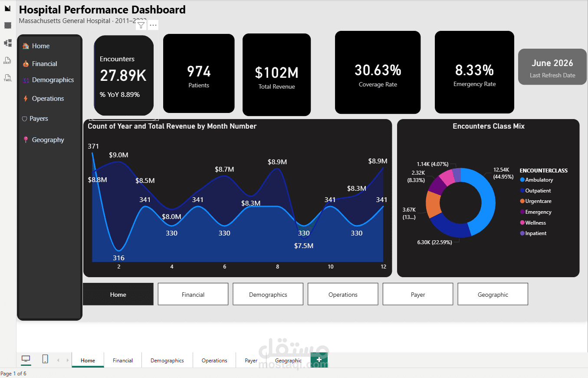
Task: Select the $102M Total Revenue card
Action: pos(276,75)
